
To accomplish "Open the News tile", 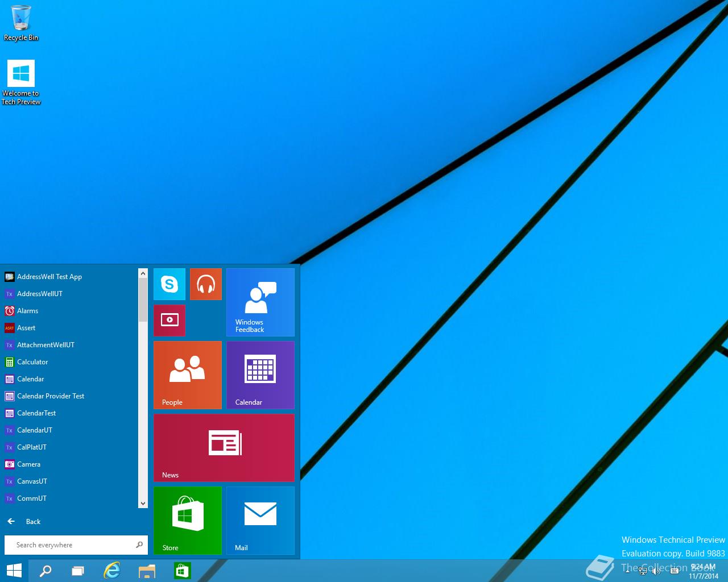I will (x=224, y=448).
